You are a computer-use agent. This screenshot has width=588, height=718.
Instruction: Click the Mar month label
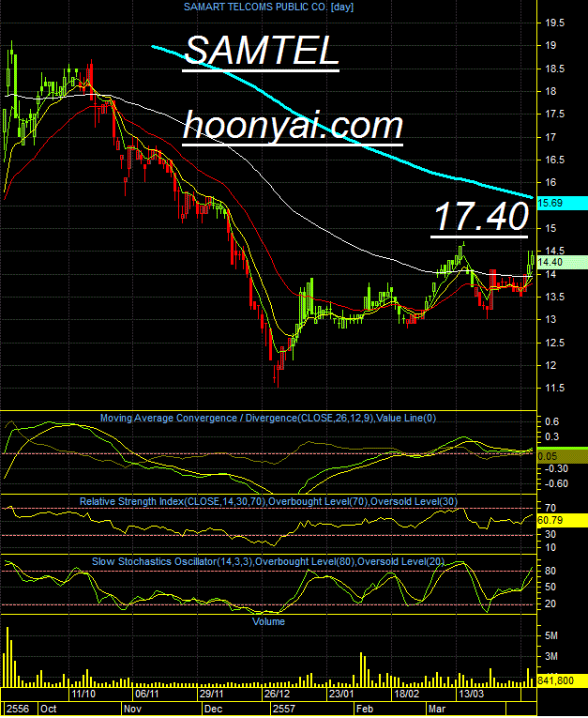pos(436,709)
